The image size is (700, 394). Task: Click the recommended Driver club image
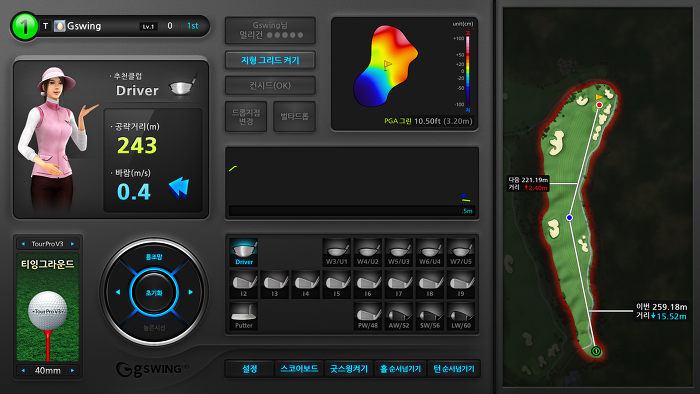coord(182,86)
